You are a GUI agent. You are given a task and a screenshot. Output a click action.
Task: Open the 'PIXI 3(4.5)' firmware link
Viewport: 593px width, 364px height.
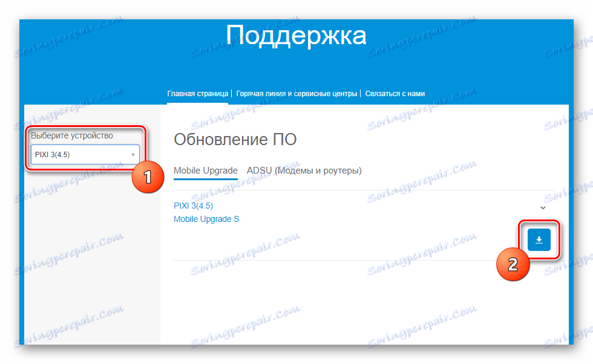coord(192,206)
